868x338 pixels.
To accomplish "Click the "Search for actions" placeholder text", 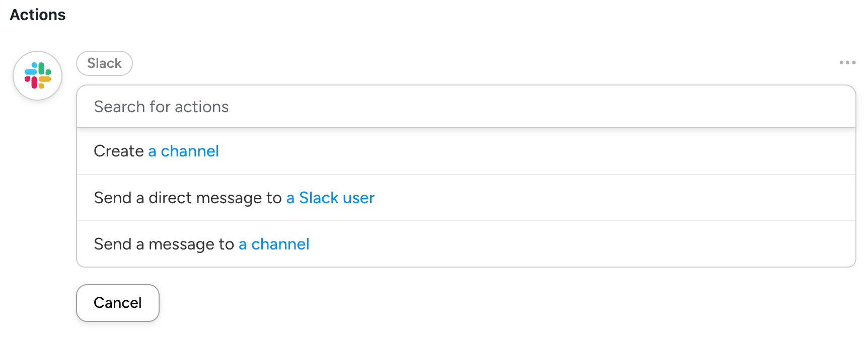I will click(x=161, y=107).
